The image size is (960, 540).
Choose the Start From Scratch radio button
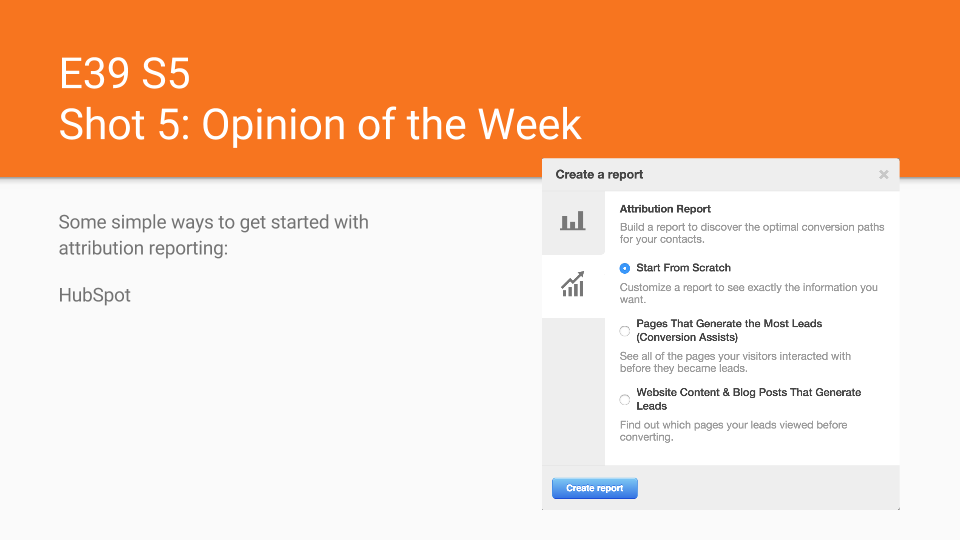tap(625, 268)
